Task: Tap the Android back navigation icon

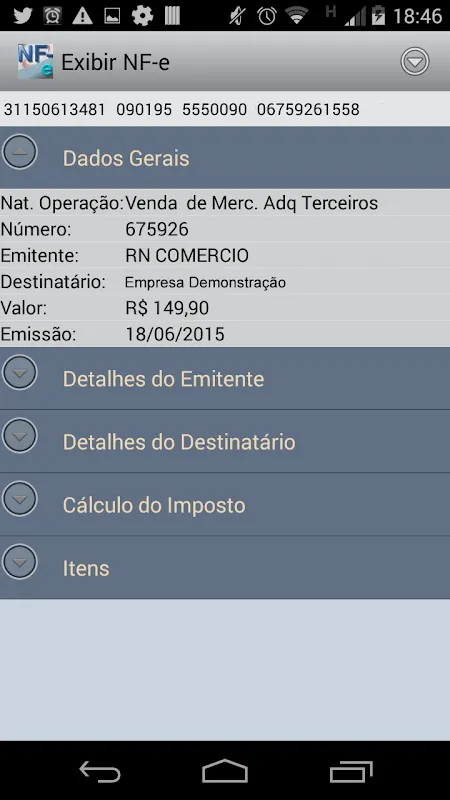Action: tap(100, 770)
